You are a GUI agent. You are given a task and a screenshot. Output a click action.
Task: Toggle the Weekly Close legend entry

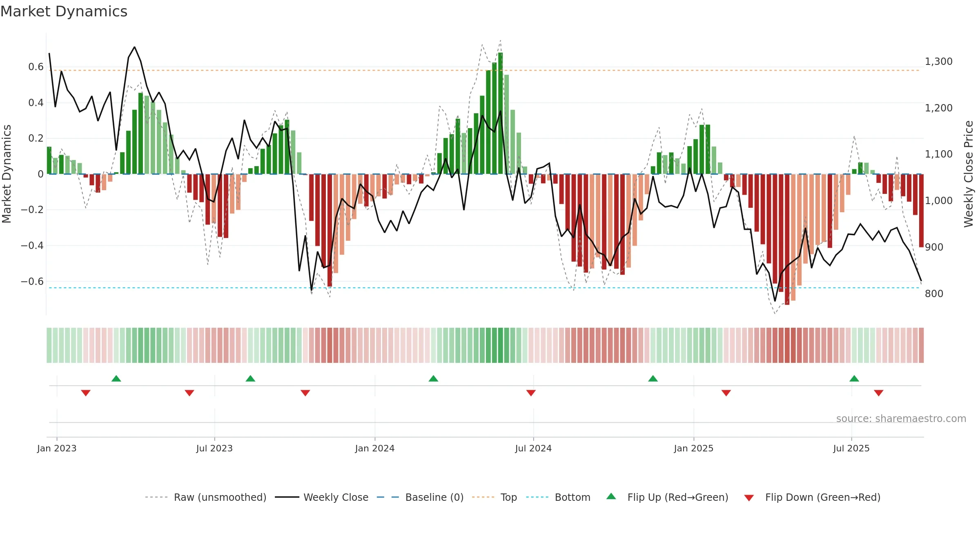pyautogui.click(x=321, y=497)
